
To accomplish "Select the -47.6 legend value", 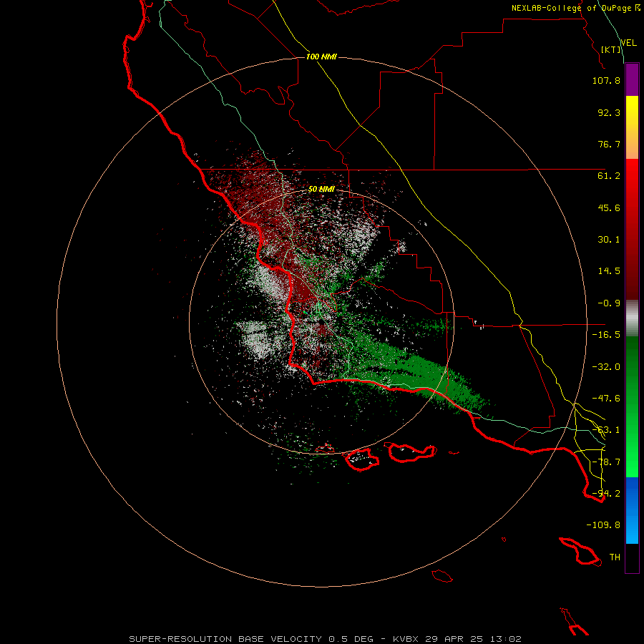I will pos(606,399).
